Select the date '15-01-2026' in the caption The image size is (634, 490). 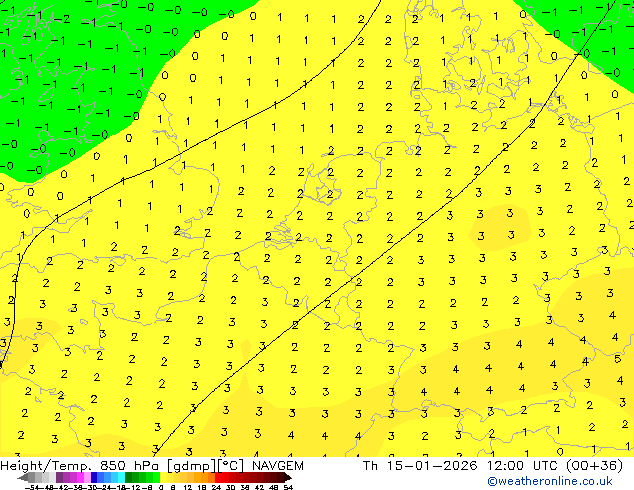(x=431, y=466)
